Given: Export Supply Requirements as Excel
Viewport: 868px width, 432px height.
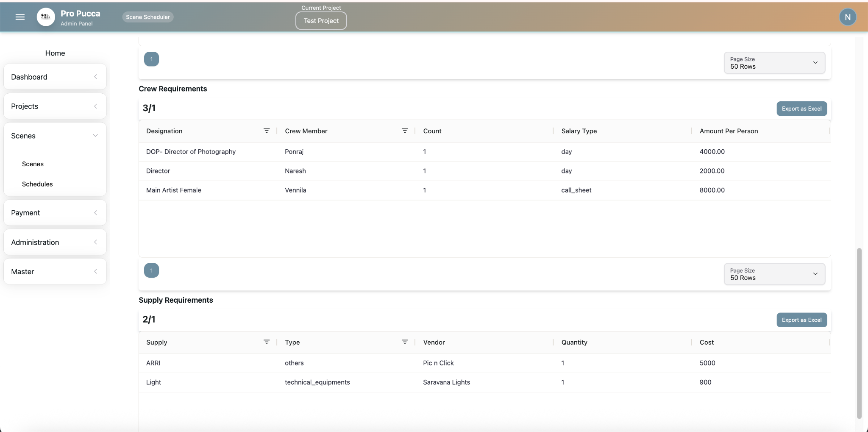Looking at the screenshot, I should (801, 320).
